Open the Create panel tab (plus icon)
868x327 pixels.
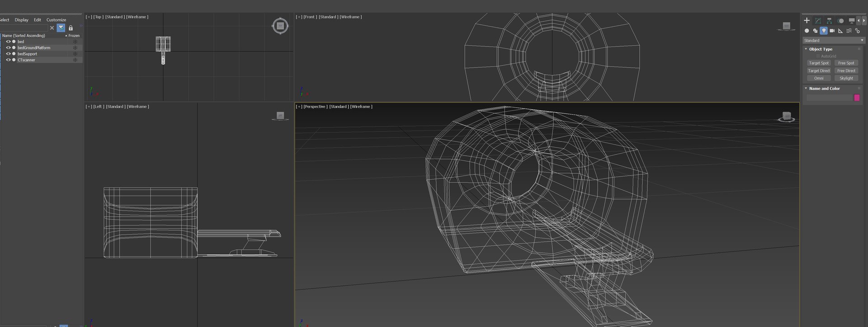pos(807,20)
